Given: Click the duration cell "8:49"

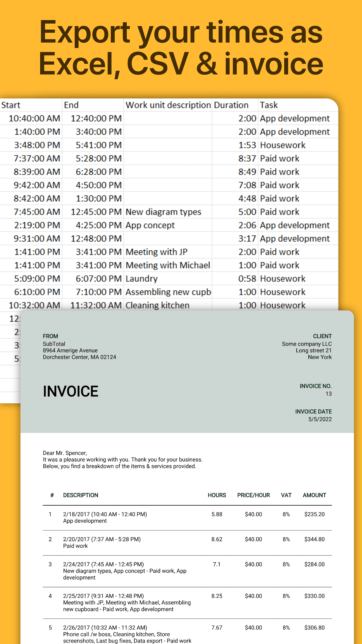Looking at the screenshot, I should tap(247, 172).
